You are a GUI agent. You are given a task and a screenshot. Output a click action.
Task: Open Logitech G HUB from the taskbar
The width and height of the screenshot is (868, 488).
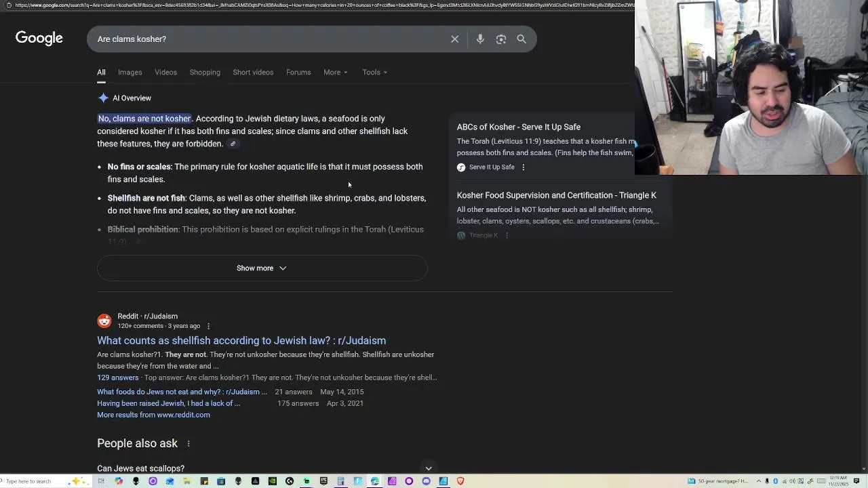(290, 481)
